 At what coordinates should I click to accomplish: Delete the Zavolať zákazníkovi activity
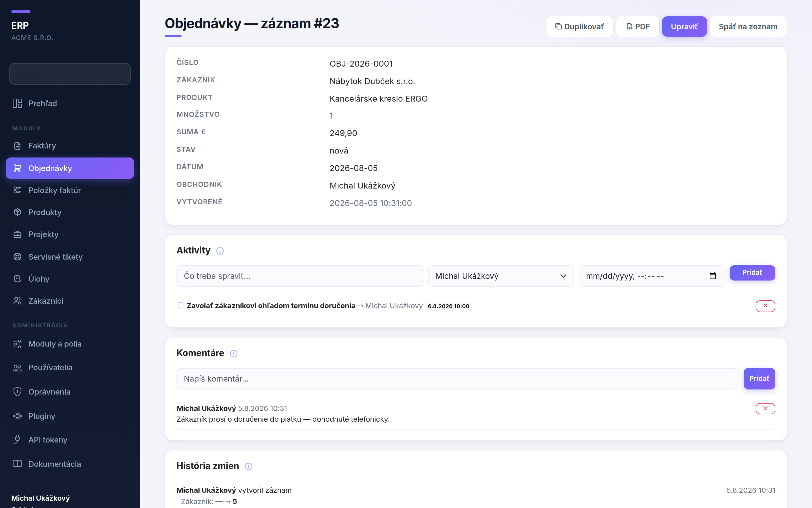765,306
